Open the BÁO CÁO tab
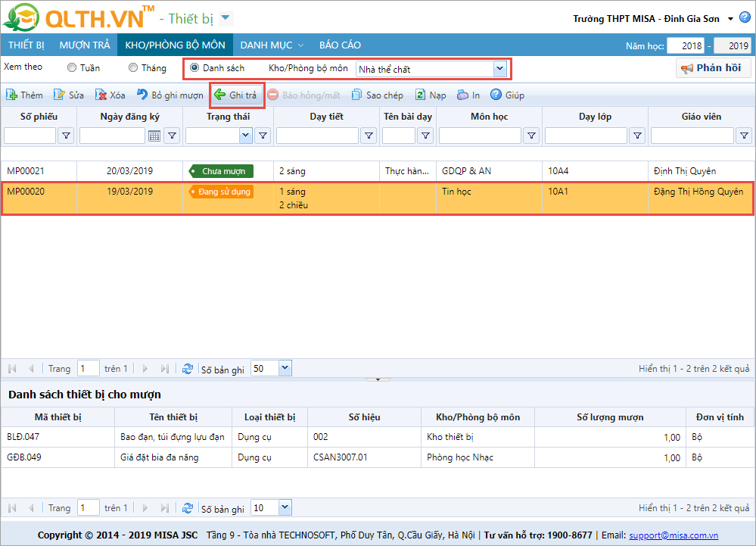The width and height of the screenshot is (756, 546). click(340, 45)
